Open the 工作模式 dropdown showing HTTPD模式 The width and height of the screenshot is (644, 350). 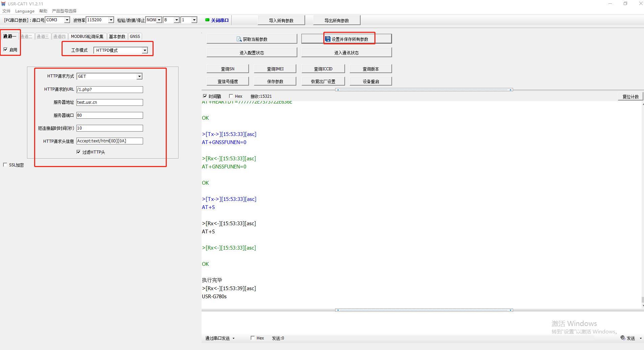pyautogui.click(x=145, y=50)
